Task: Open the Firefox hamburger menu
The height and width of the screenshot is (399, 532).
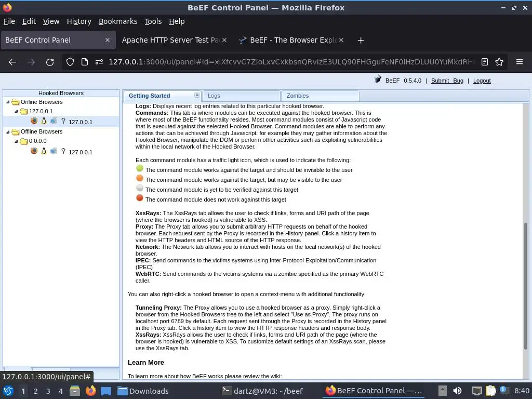Action: click(x=519, y=62)
